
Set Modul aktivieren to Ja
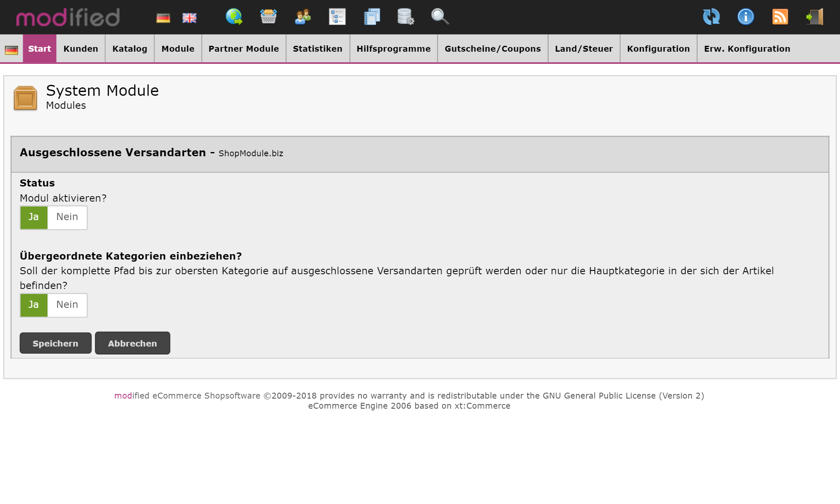point(34,217)
